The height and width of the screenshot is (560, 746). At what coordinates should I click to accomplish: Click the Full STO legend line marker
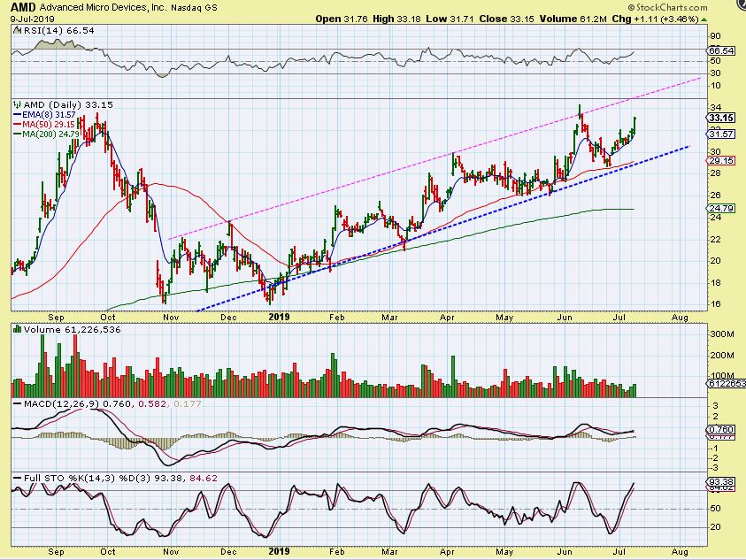(x=18, y=478)
